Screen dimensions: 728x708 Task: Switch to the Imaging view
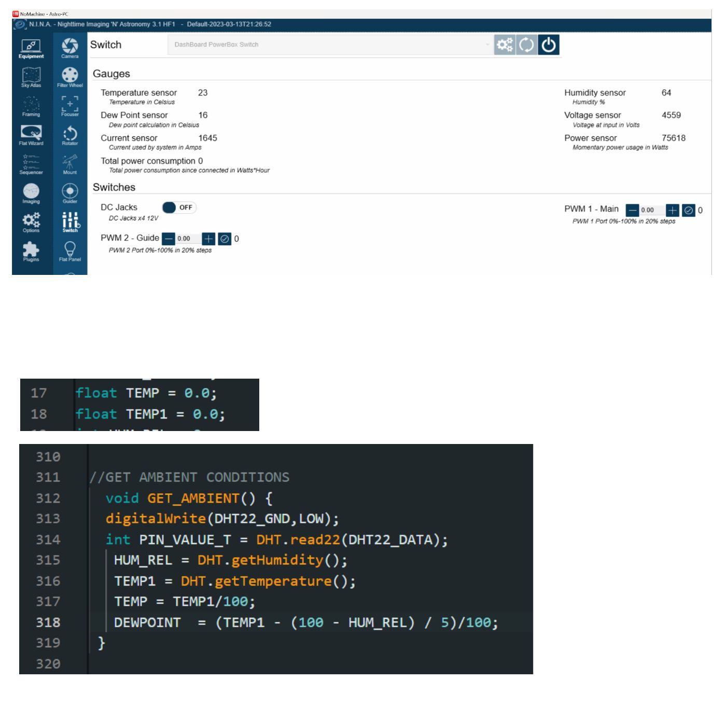[31, 194]
